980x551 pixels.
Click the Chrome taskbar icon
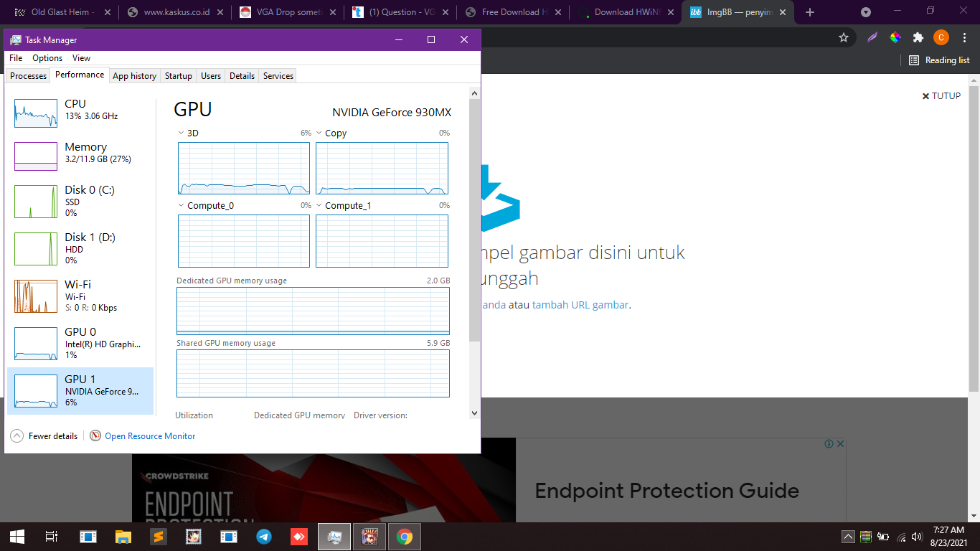(x=405, y=536)
